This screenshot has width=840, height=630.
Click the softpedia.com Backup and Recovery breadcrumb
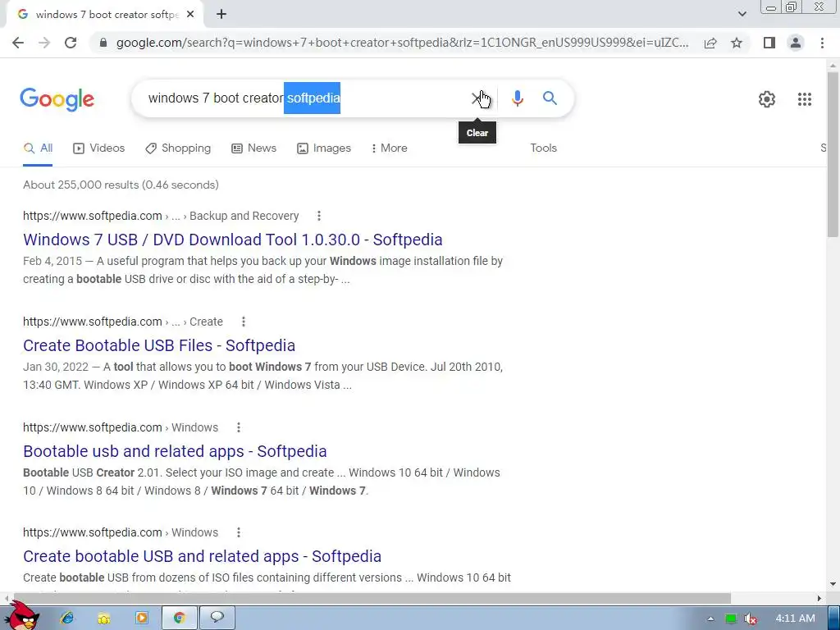pyautogui.click(x=161, y=216)
